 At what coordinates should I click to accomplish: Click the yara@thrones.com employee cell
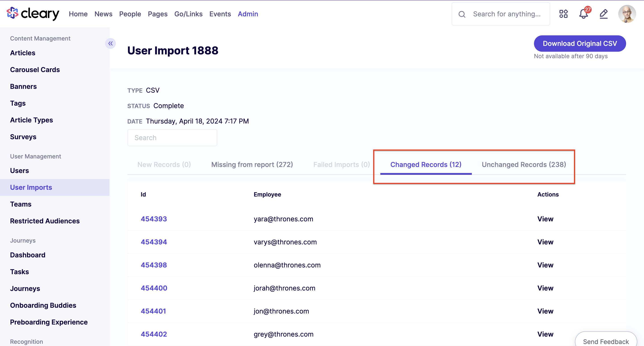(x=283, y=219)
